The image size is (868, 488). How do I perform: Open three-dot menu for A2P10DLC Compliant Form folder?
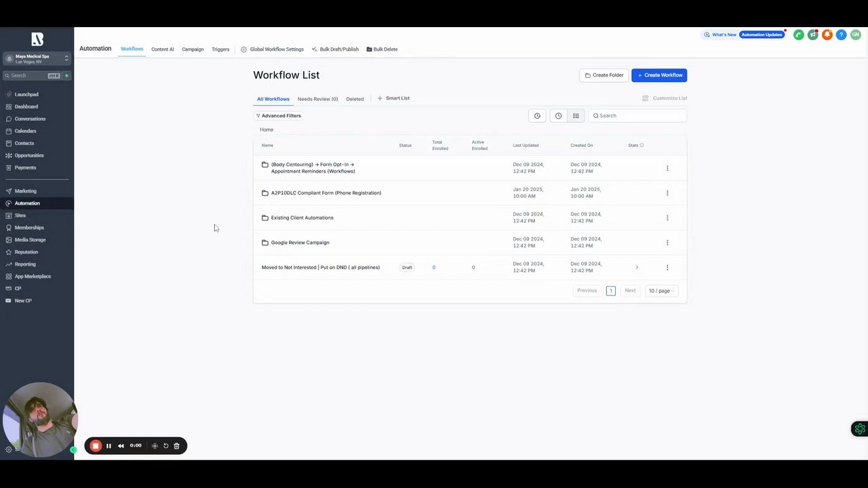pos(667,193)
